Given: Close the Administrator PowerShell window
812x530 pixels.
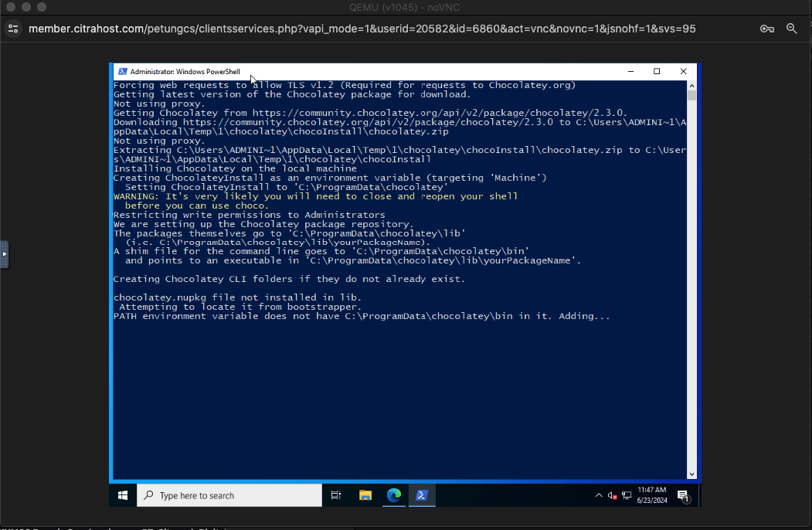Looking at the screenshot, I should click(x=684, y=72).
